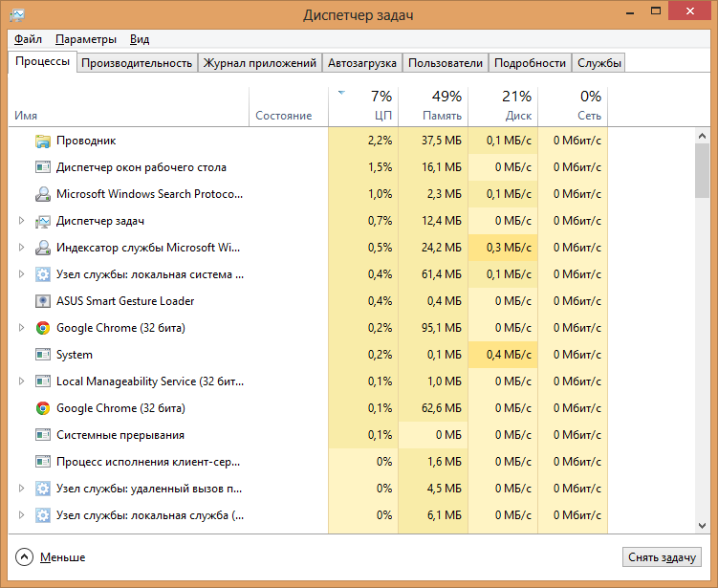Click the Microsoft Windows Search Protocol icon
This screenshot has width=718, height=588.
click(x=43, y=194)
